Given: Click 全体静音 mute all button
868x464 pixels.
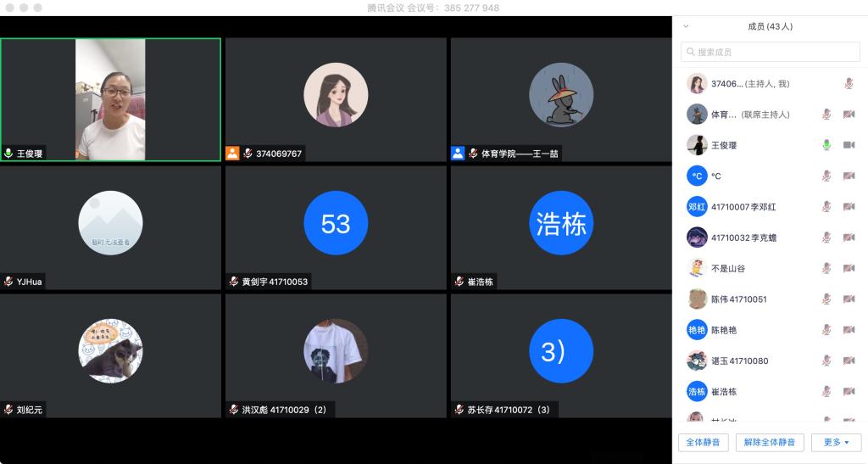Looking at the screenshot, I should 703,443.
